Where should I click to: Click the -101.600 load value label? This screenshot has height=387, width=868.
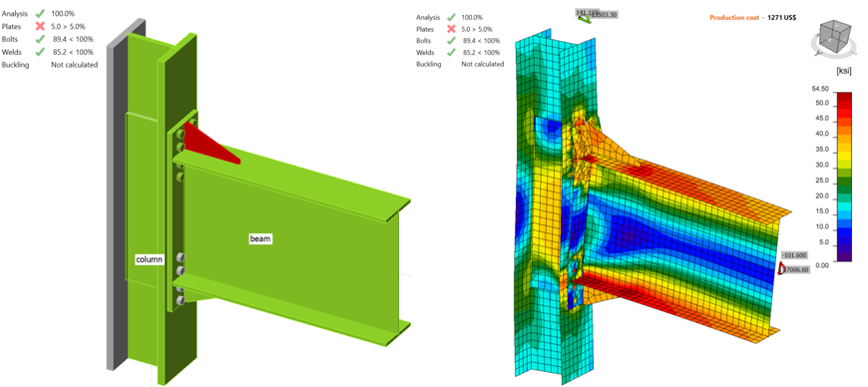click(794, 255)
